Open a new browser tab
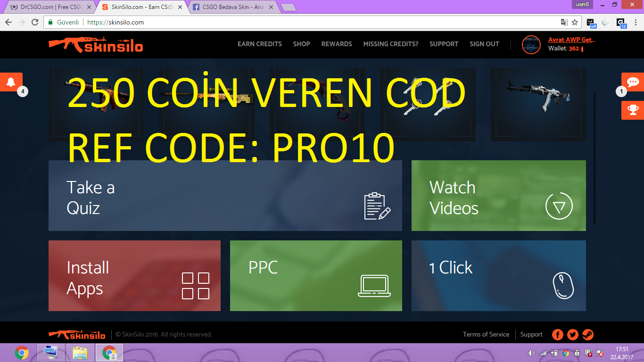The height and width of the screenshot is (362, 644). pyautogui.click(x=288, y=7)
